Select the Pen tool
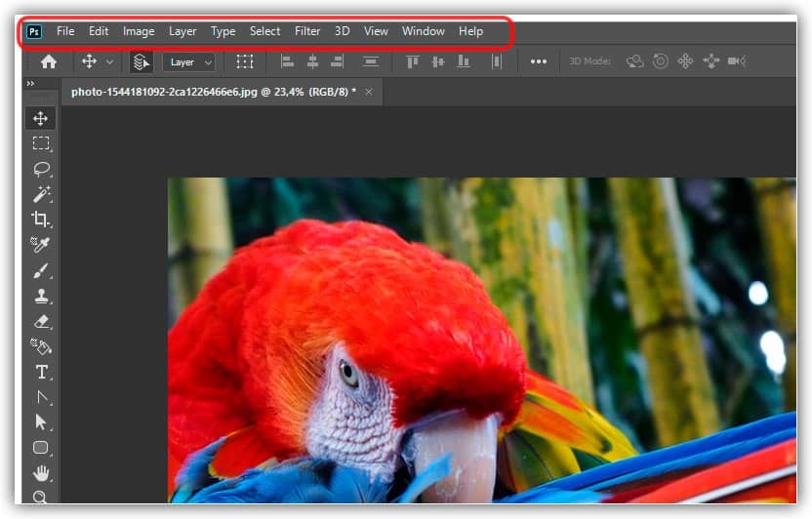 click(x=42, y=397)
